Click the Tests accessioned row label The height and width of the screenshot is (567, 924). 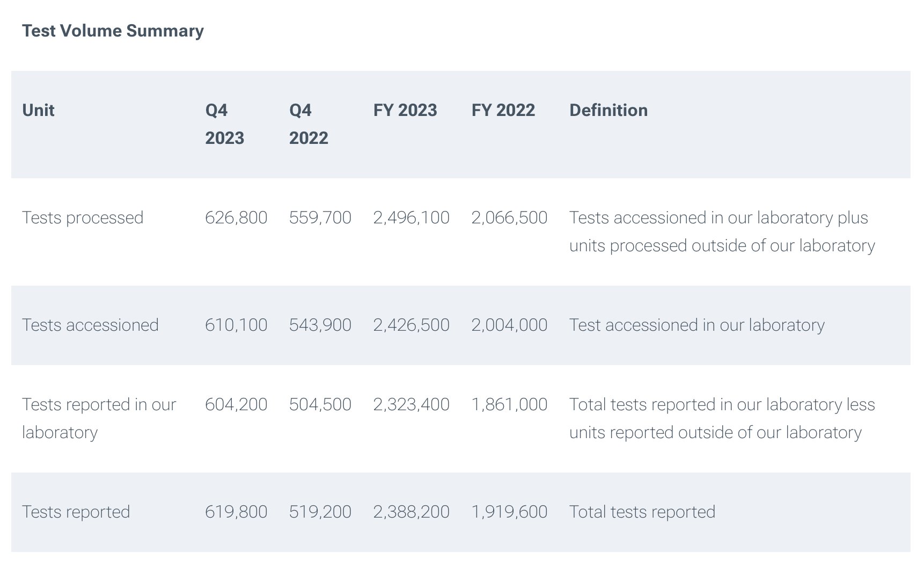(x=90, y=325)
